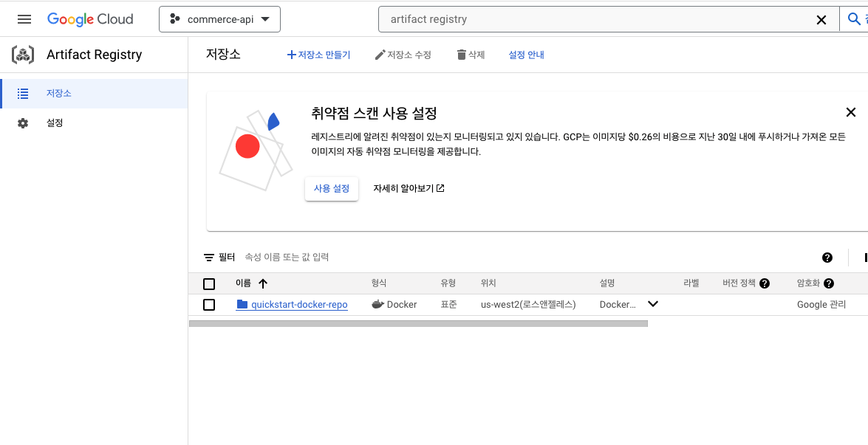Click the Google 관리 cell
Screen dimensions: 868x445
821,305
